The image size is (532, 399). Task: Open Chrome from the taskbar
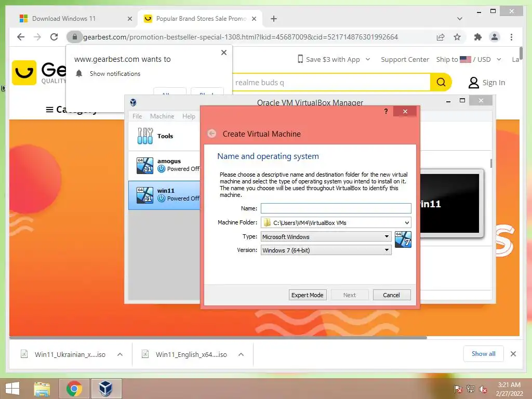pyautogui.click(x=74, y=389)
